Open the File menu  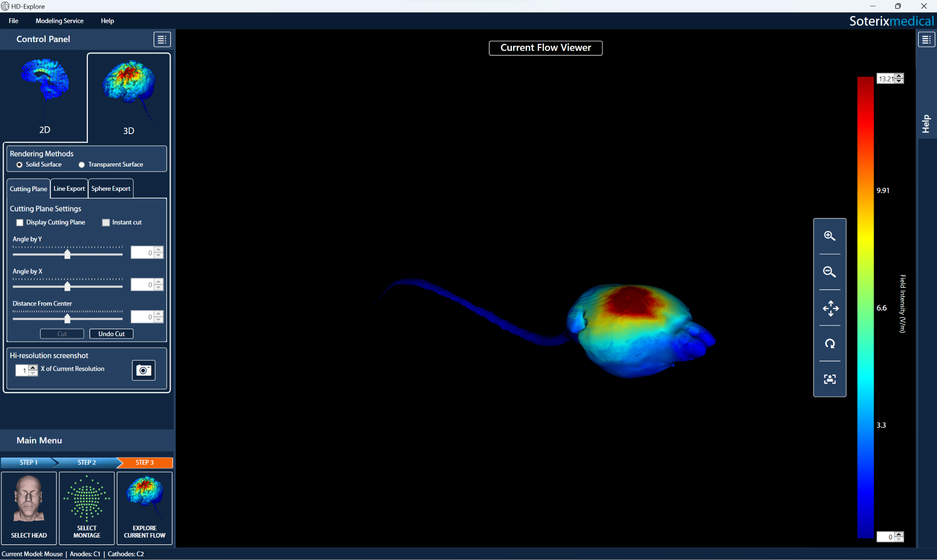[x=14, y=21]
